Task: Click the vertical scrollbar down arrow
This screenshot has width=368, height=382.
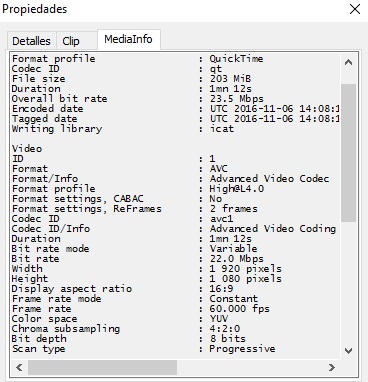Action: click(x=349, y=351)
